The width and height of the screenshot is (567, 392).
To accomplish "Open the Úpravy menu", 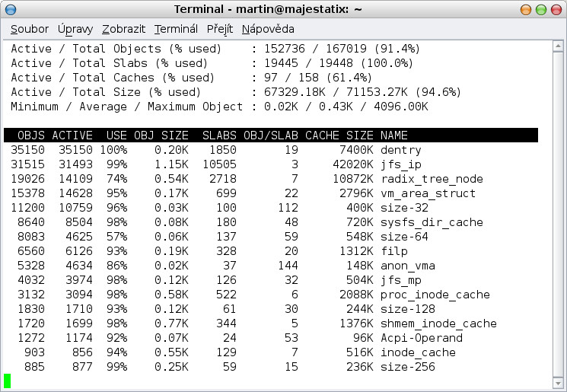I will [75, 29].
